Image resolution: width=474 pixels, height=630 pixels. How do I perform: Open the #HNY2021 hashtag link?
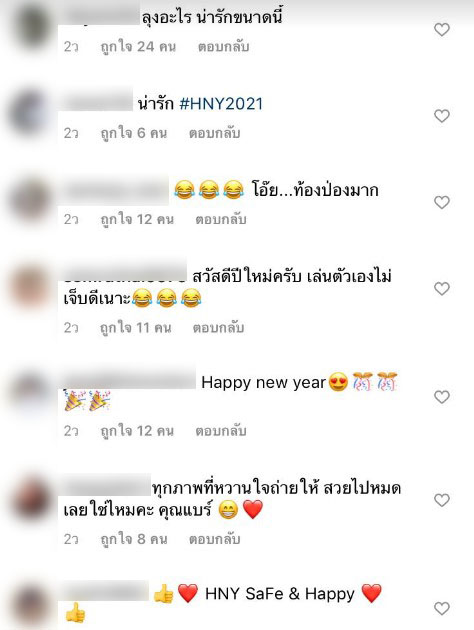coord(221,104)
